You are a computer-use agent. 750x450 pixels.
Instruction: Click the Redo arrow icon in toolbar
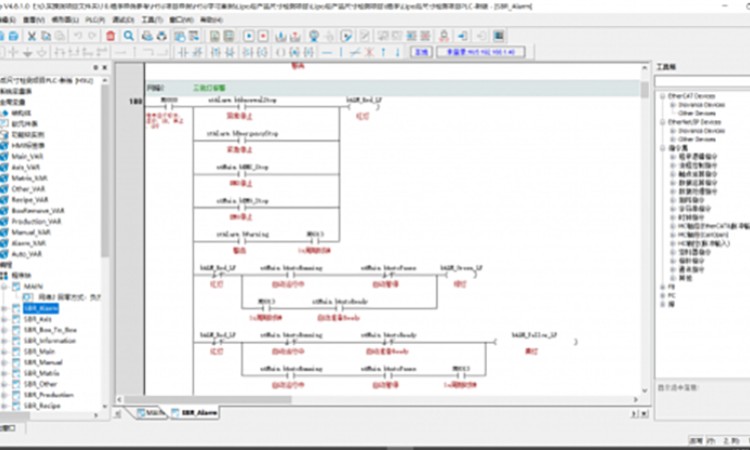tap(92, 36)
